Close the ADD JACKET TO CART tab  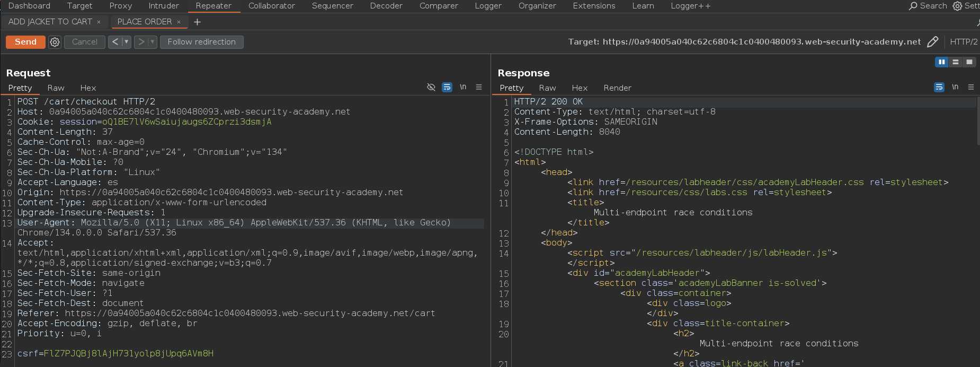(99, 22)
